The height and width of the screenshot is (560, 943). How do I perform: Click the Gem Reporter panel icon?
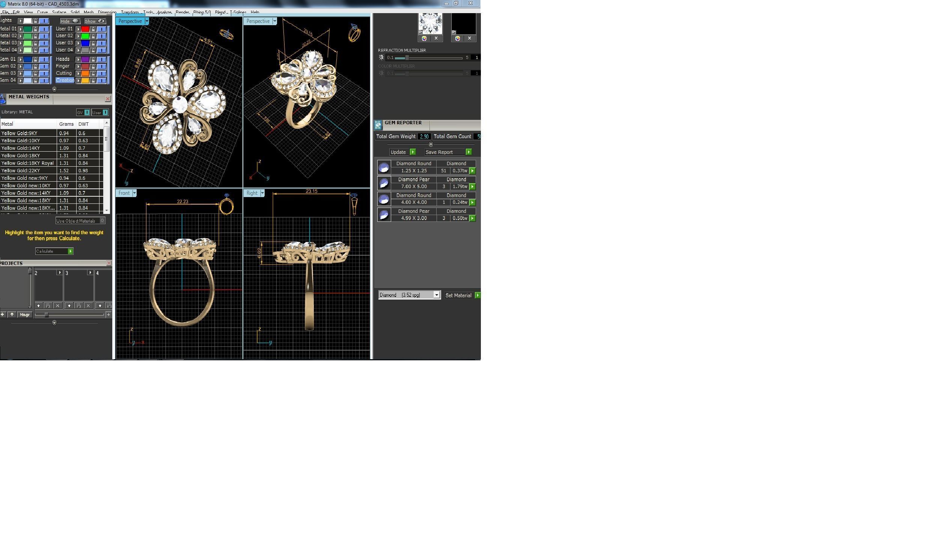[x=378, y=125]
